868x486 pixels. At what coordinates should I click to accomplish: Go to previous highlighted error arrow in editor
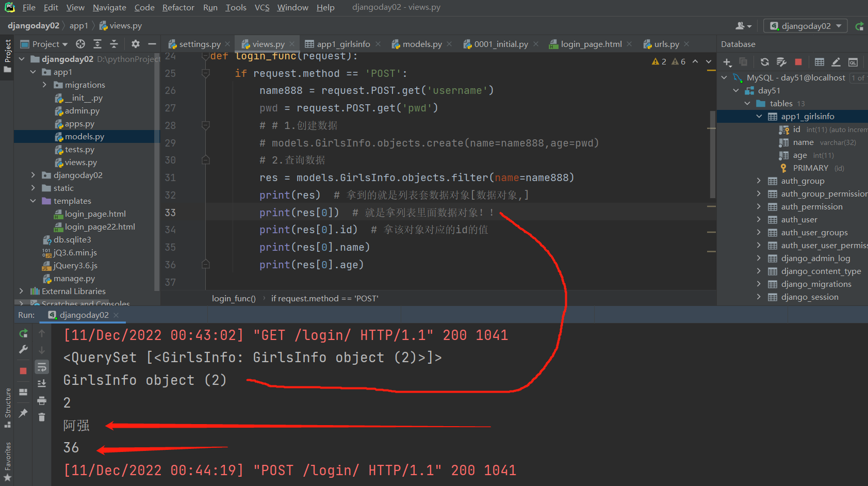[x=695, y=61]
